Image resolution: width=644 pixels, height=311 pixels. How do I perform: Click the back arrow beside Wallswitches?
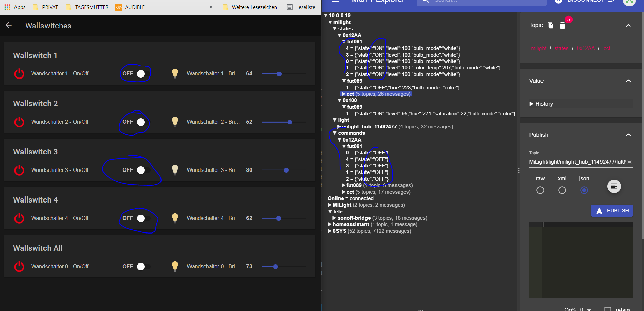(9, 25)
